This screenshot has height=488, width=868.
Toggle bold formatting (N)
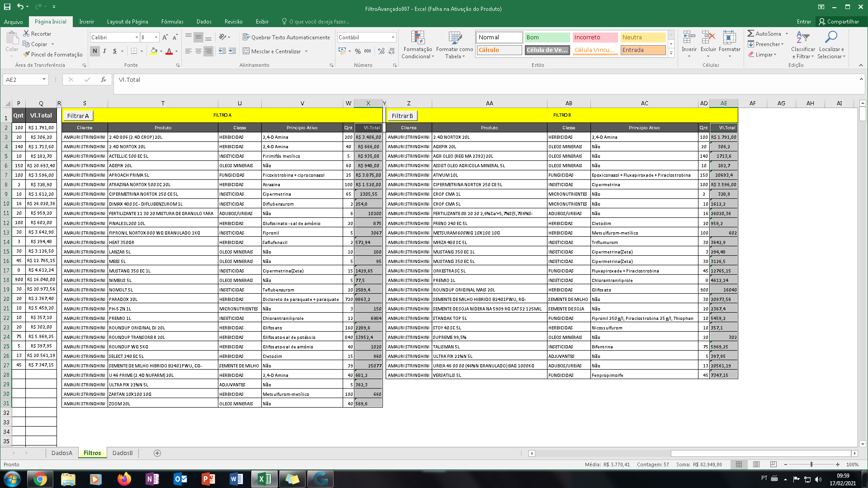coord(94,51)
